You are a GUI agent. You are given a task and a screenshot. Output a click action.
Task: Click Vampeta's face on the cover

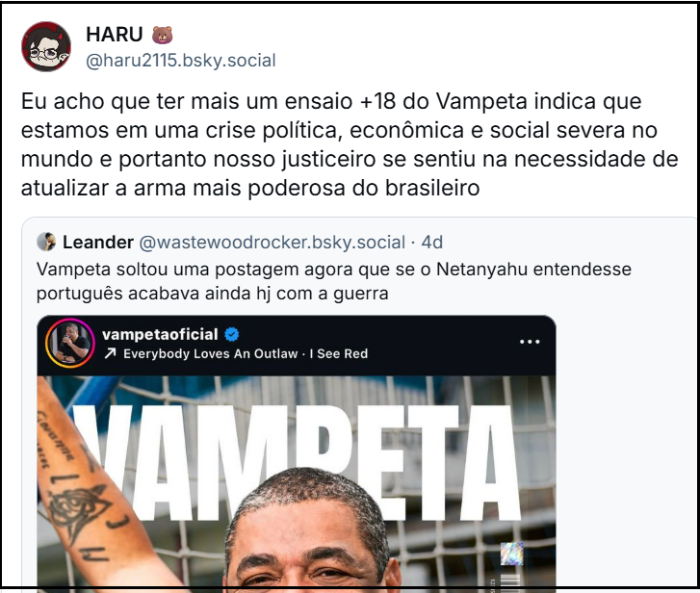[x=313, y=535]
